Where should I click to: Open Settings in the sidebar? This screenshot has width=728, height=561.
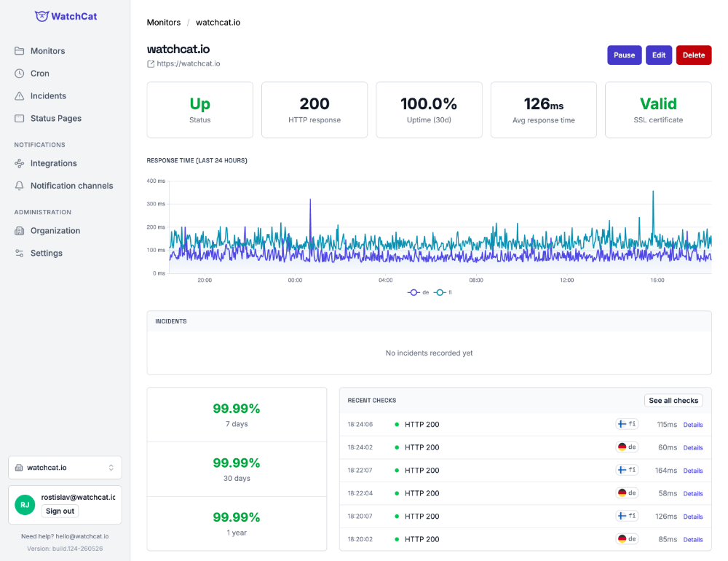click(46, 254)
